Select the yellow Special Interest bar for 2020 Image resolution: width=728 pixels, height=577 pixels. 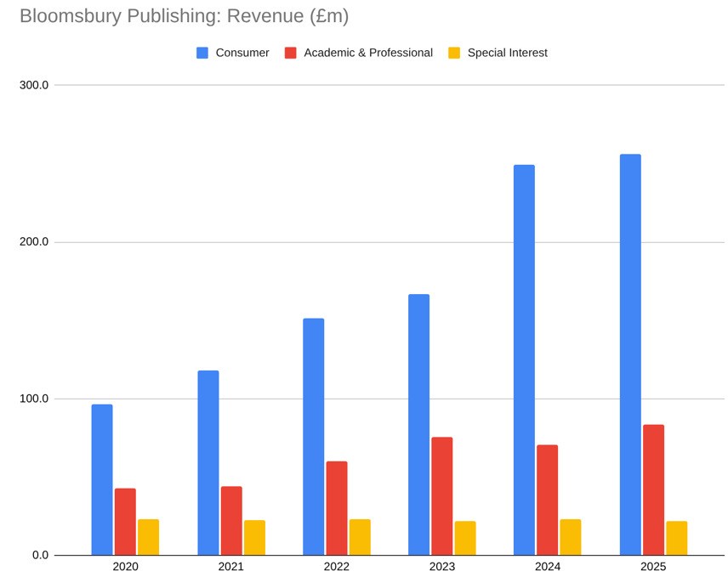(x=149, y=537)
